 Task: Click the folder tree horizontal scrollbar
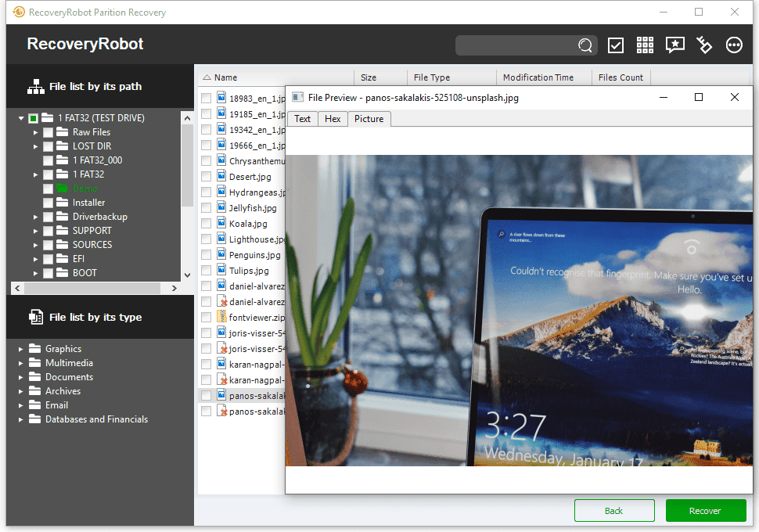95,289
